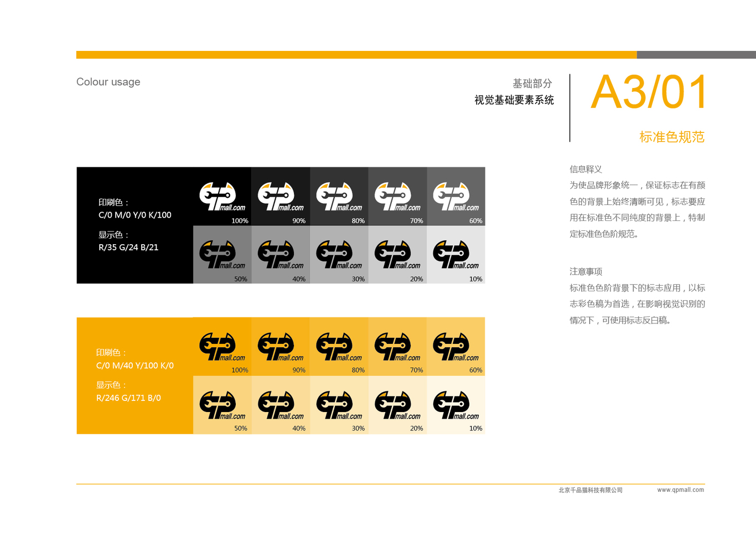The width and height of the screenshot is (756, 535).
Task: Click the logo on 90% black swatch
Action: point(281,197)
